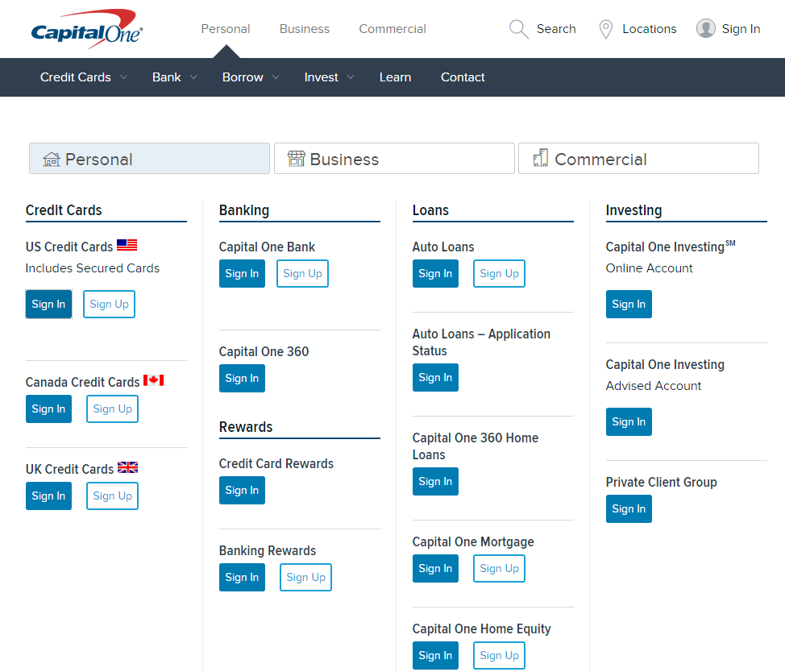Sign in to Private Client Group
Viewport: 785px width, 672px height.
tap(629, 509)
